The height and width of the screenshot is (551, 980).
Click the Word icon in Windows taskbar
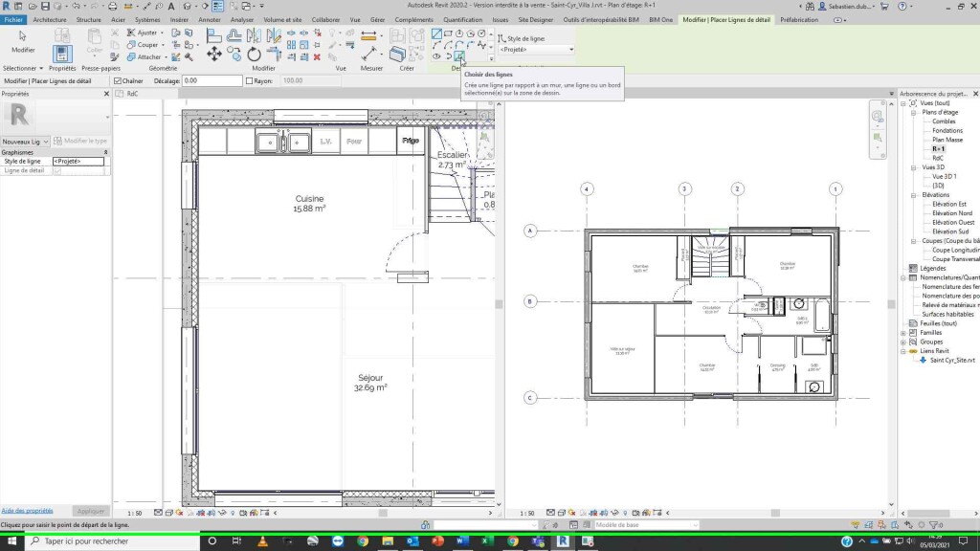(x=462, y=541)
